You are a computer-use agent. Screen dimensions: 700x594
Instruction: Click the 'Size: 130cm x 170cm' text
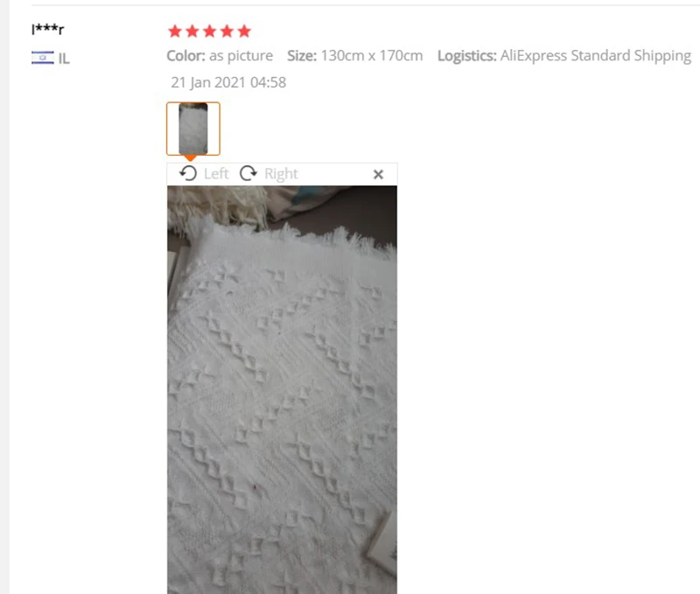tap(355, 56)
